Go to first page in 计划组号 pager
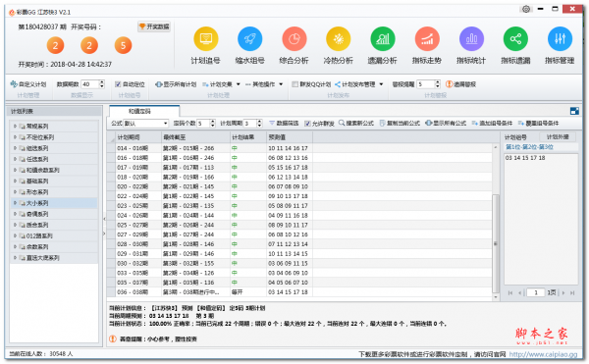Screen dimensions: 589x364 pos(510,292)
